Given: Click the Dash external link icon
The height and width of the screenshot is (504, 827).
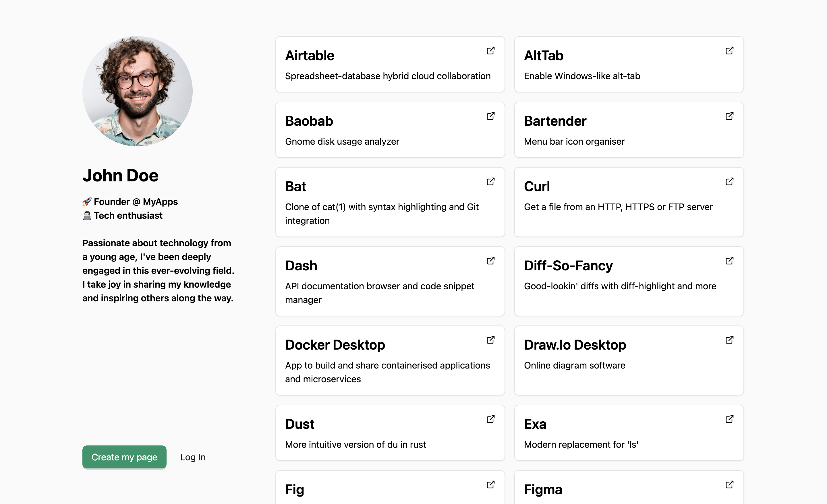Looking at the screenshot, I should tap(490, 261).
